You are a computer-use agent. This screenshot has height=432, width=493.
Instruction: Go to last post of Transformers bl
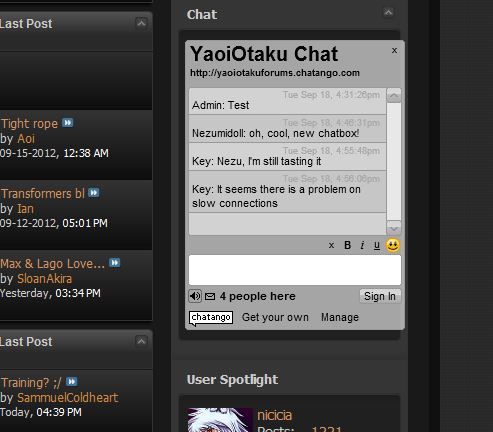coord(94,193)
